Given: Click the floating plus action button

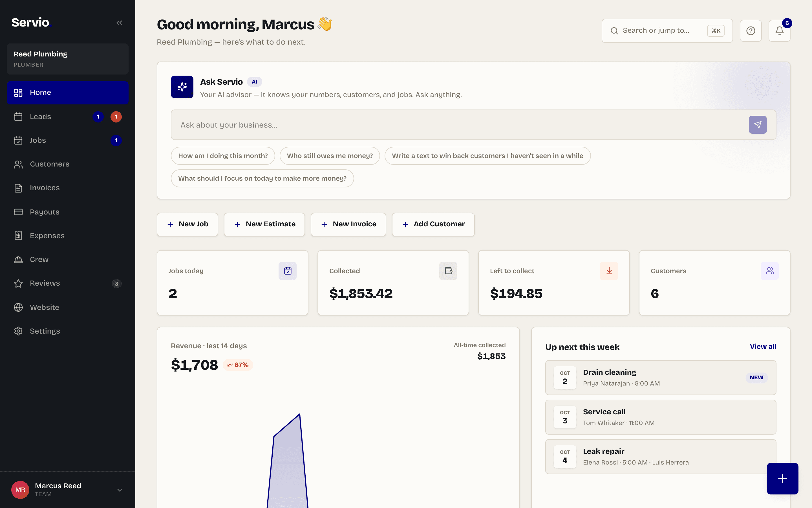Looking at the screenshot, I should pyautogui.click(x=782, y=478).
